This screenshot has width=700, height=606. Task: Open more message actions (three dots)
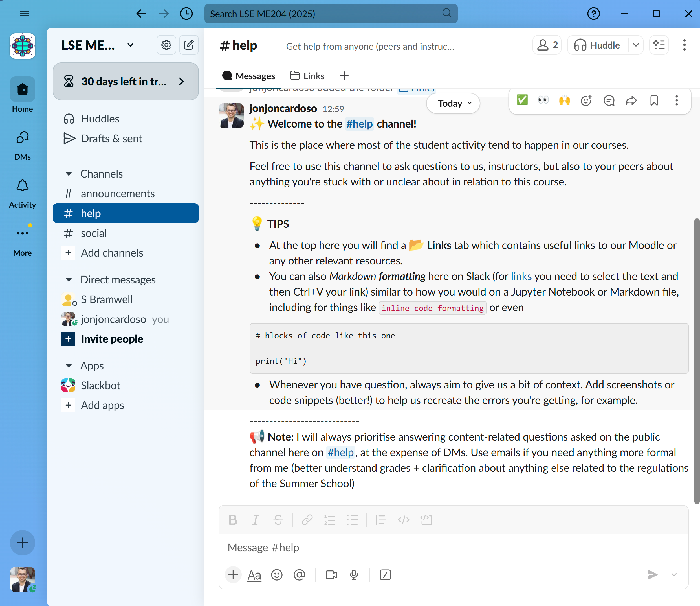coord(676,100)
